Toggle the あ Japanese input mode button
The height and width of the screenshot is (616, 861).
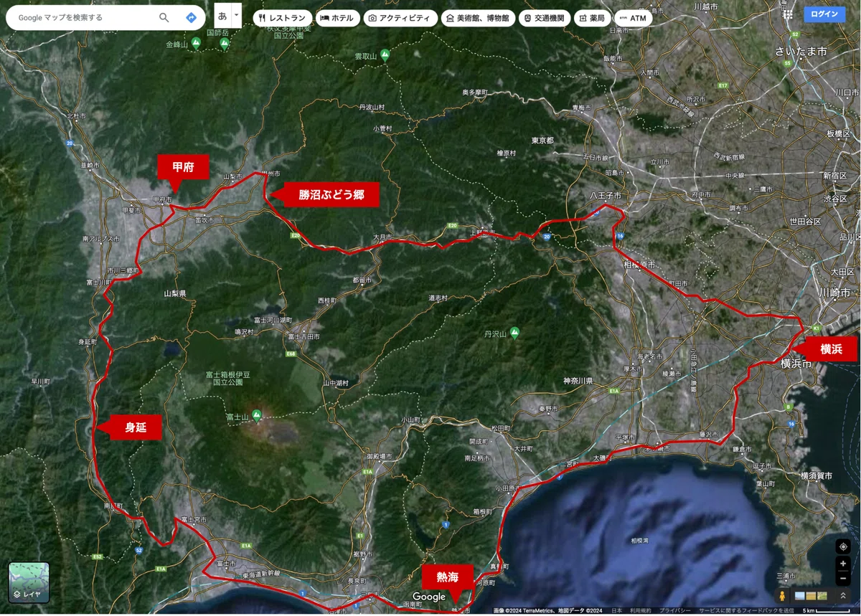click(x=222, y=15)
